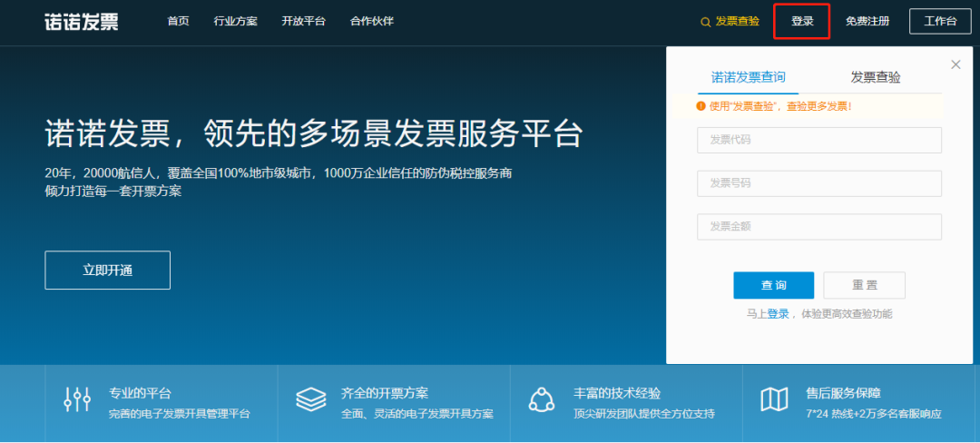Viewport: 980px width, 443px height.
Task: Click the stacked layers icon for 齐全的开票方案
Action: 310,399
